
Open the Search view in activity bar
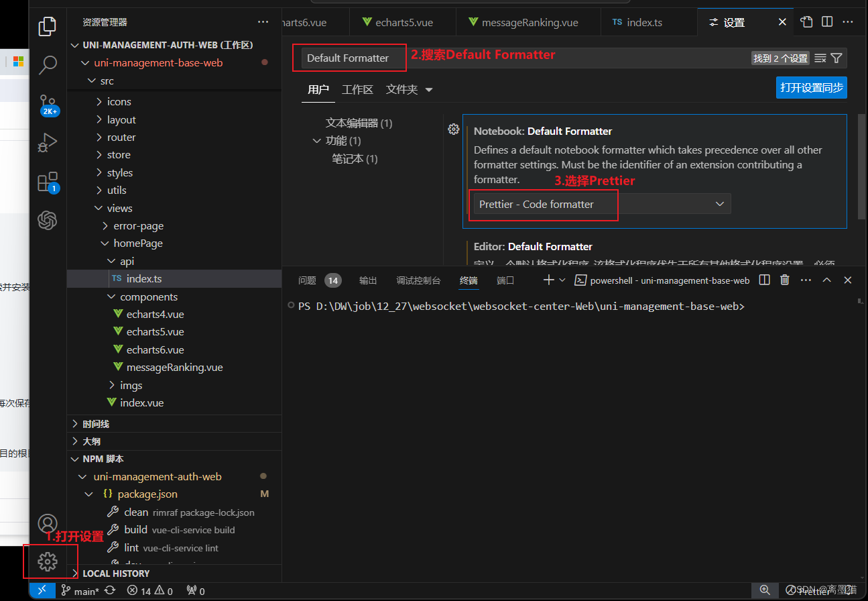pos(48,65)
